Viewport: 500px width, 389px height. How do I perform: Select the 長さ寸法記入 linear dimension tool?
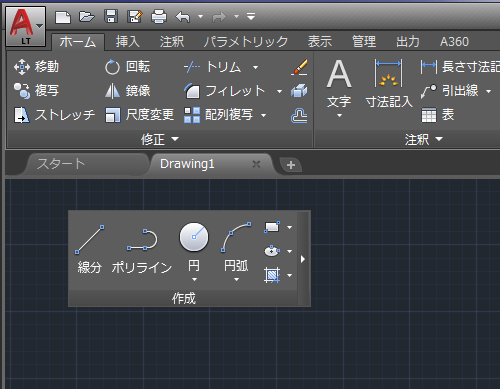460,67
